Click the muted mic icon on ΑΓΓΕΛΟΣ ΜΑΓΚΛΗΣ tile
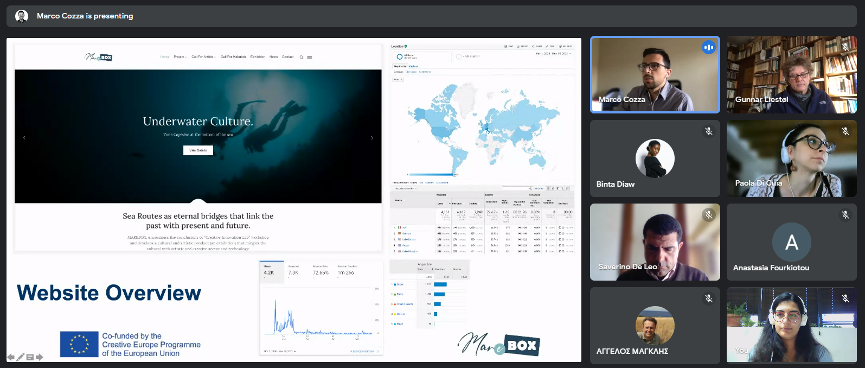 pyautogui.click(x=709, y=298)
